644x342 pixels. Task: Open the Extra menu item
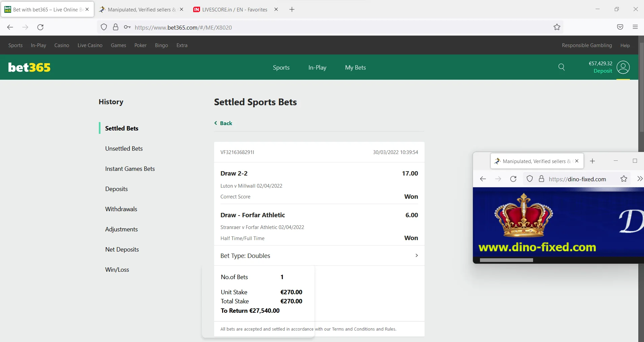(x=182, y=45)
